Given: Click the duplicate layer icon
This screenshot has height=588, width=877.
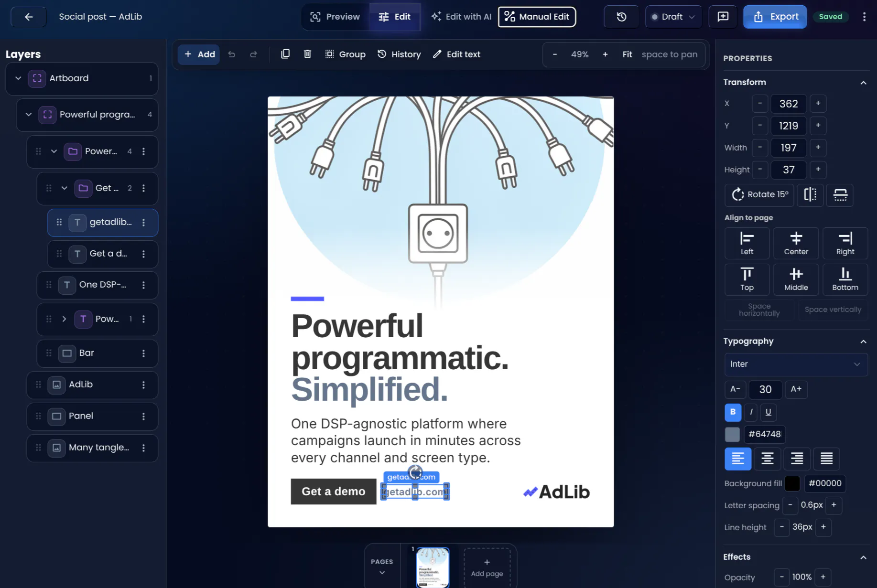Looking at the screenshot, I should click(285, 54).
